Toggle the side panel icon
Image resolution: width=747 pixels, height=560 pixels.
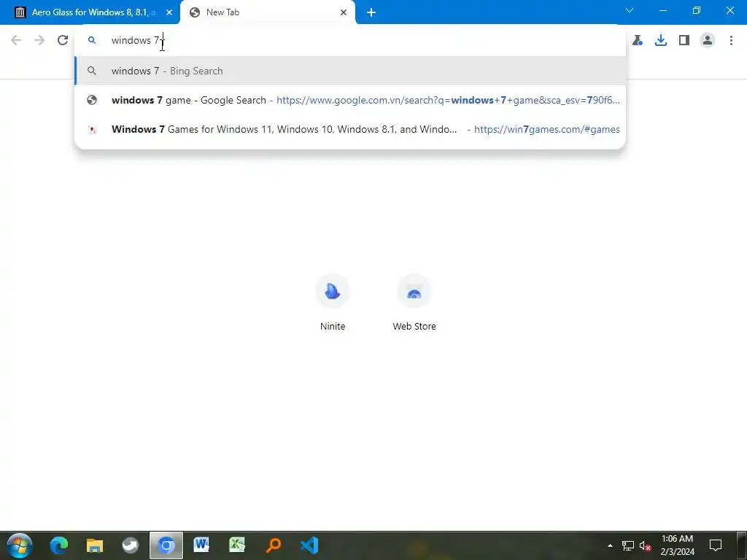coord(684,41)
